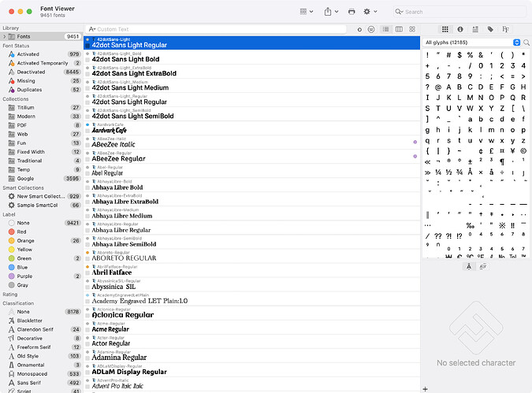The height and width of the screenshot is (393, 532).
Task: Select Old Style classification
Action: click(41, 357)
